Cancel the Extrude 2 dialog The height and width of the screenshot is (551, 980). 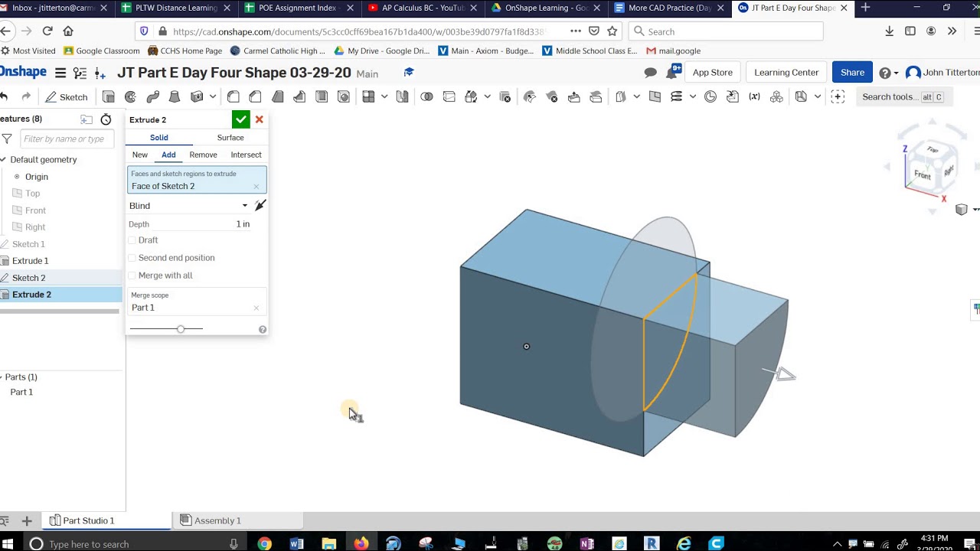(260, 119)
